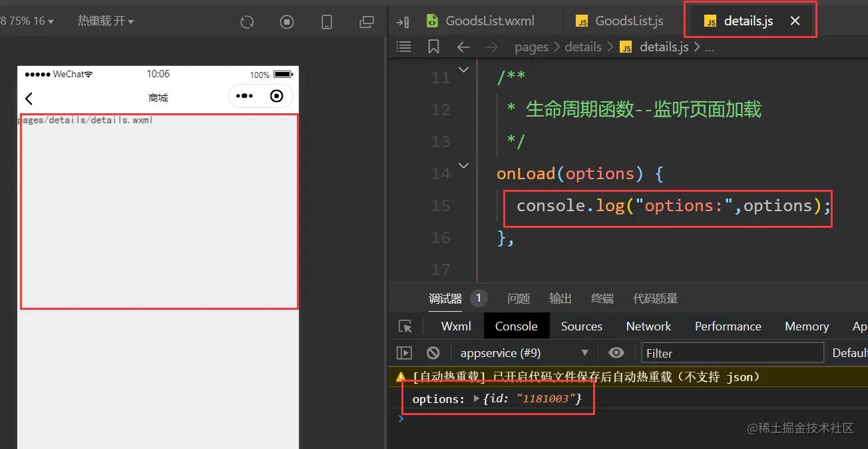This screenshot has width=868, height=449.
Task: Click the console.log code on line 15
Action: 674,206
